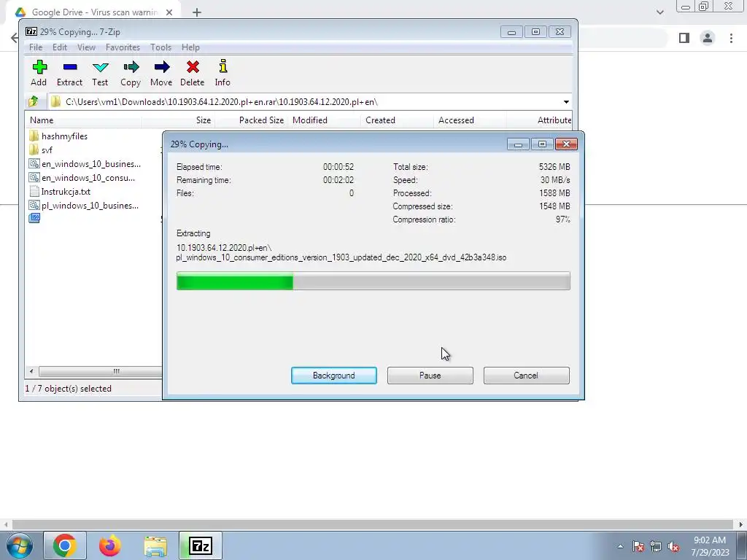Screen dimensions: 747x560
Task: Pause the copying operation
Action: 430,376
